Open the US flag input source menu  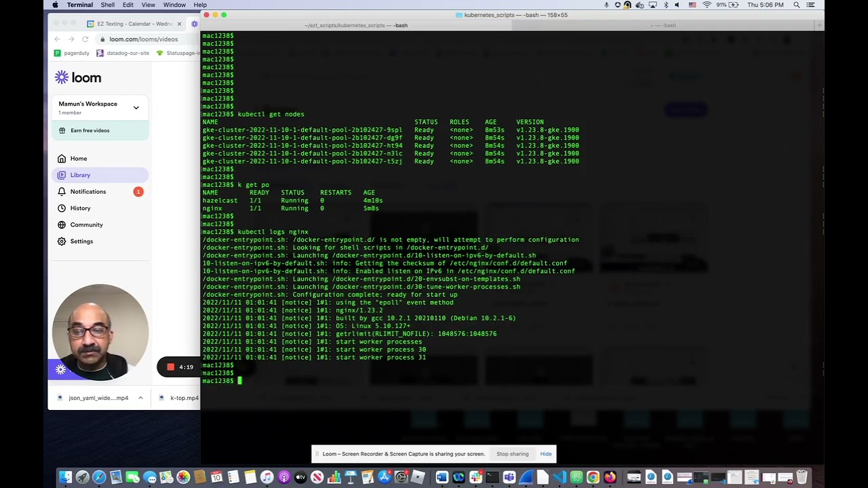click(x=692, y=5)
